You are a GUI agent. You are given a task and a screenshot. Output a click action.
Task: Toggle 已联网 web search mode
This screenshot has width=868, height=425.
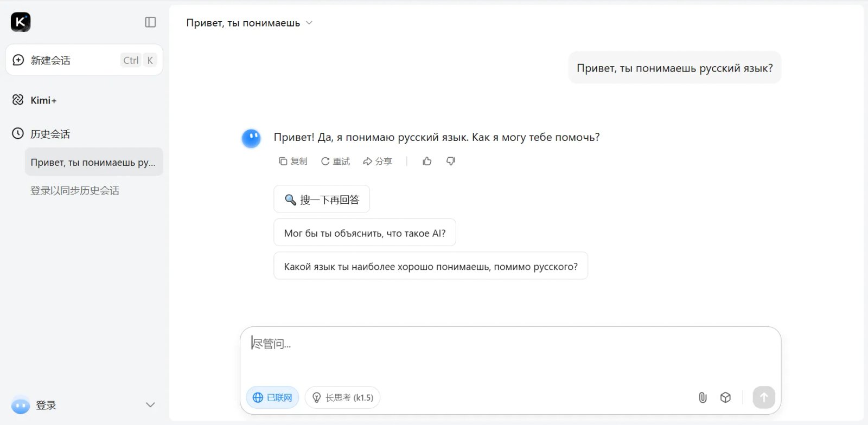coord(272,397)
